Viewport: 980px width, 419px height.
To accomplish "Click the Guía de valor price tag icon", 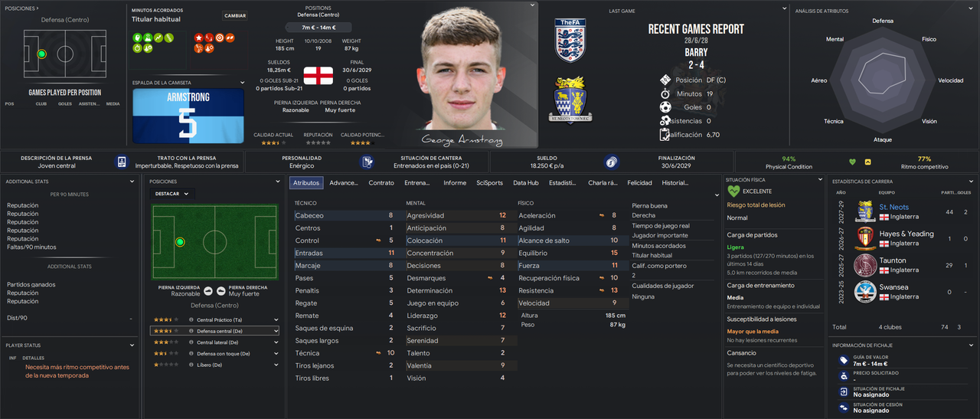I will click(843, 361).
